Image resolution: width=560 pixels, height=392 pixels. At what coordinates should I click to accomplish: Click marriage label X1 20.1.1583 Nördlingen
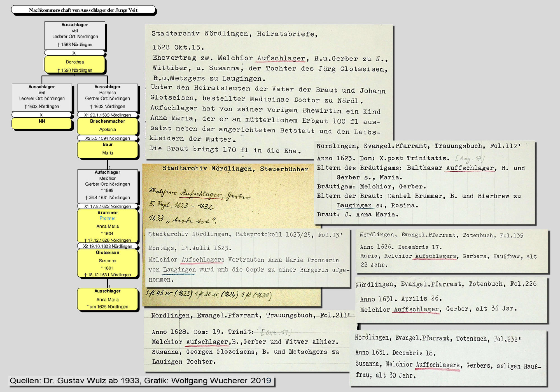coord(108,115)
